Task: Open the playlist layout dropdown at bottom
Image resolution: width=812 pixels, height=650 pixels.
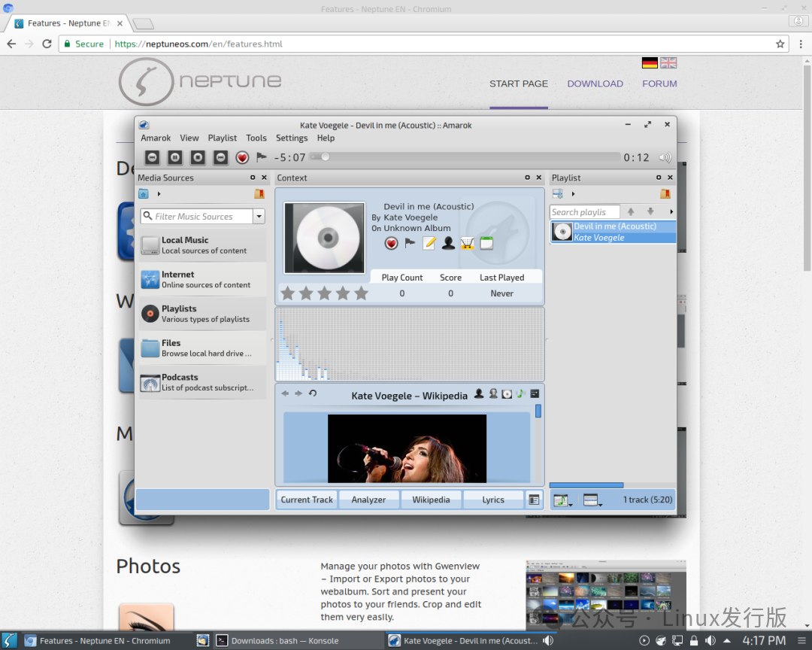Action: coord(592,500)
